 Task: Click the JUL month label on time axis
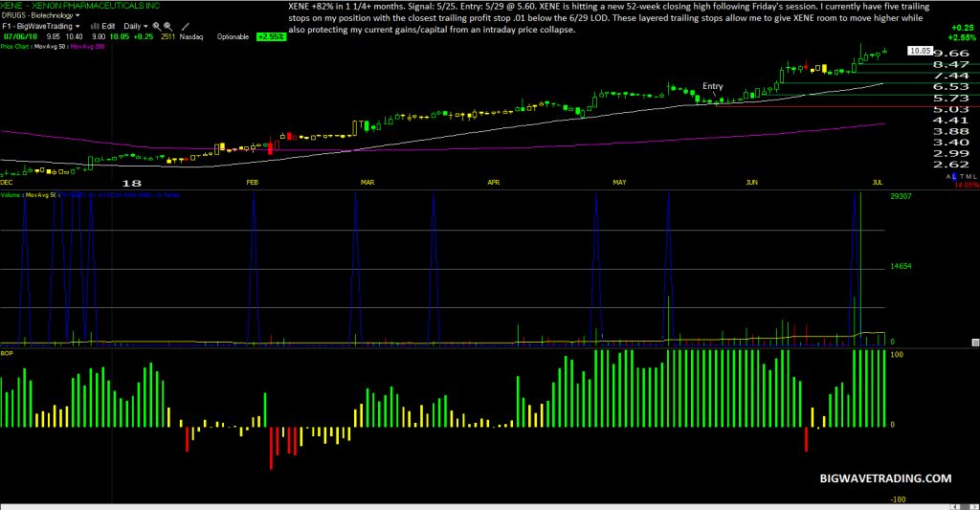878,183
